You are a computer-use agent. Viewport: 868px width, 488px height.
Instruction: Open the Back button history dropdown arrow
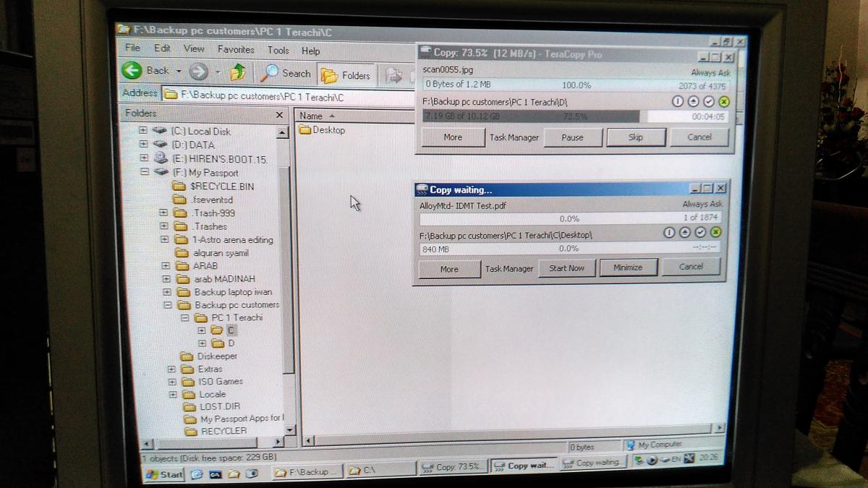[x=179, y=72]
